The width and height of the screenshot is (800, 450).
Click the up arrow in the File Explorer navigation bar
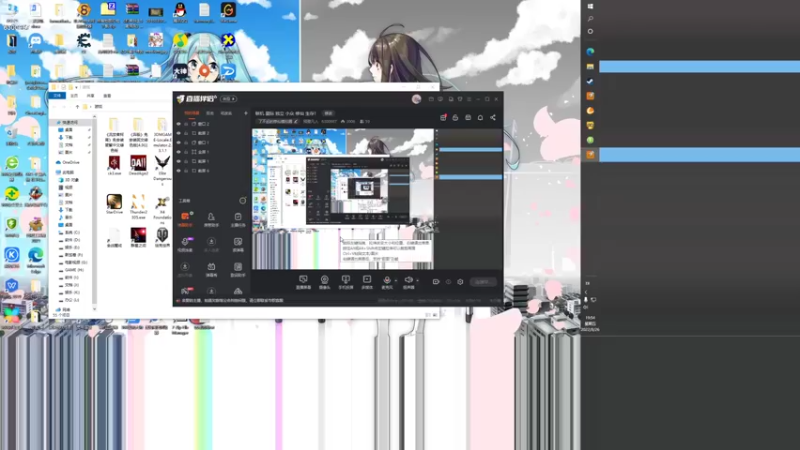click(77, 107)
